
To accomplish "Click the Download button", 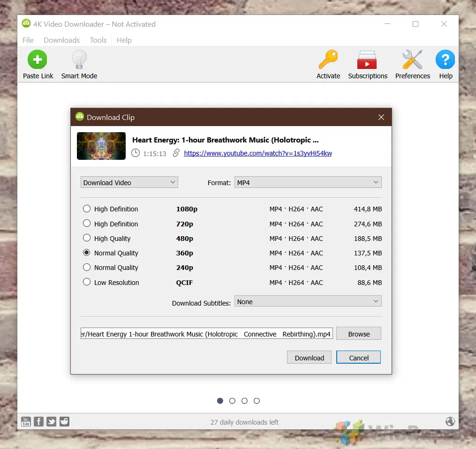I will click(309, 358).
